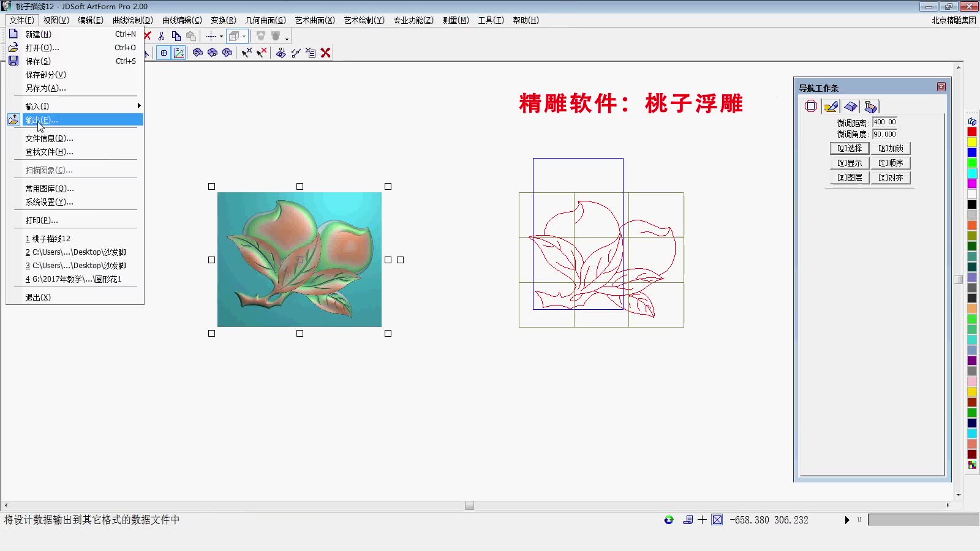980x551 pixels.
Task: Click the refresh icon in status bar
Action: [x=668, y=520]
